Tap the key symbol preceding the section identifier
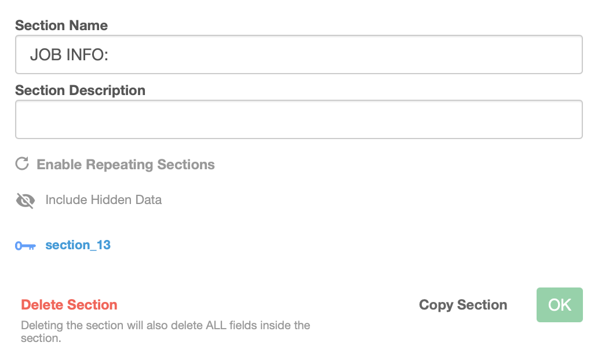Screen dimensions: 598x364 point(24,245)
